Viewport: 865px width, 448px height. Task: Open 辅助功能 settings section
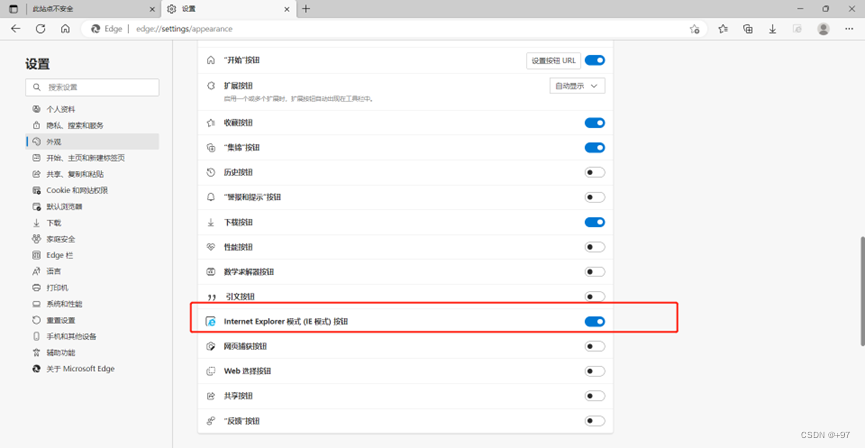(92, 353)
